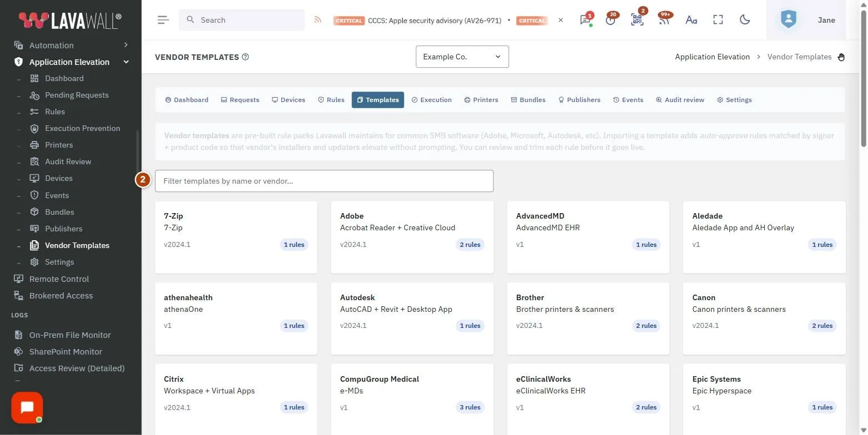This screenshot has height=435, width=868.
Task: Click the hamburger menu icon
Action: [163, 20]
